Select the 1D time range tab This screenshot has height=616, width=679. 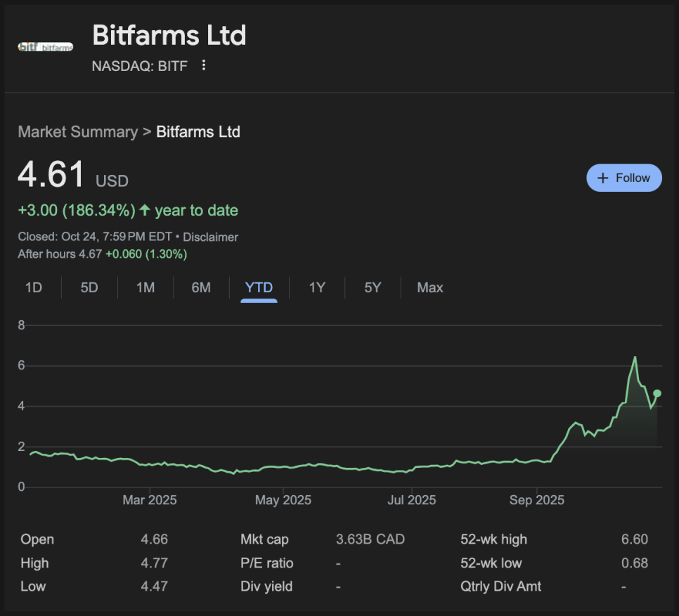(x=33, y=287)
